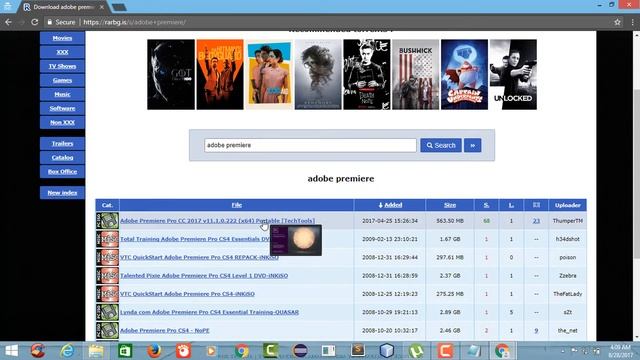Open the Windows Start button
The image size is (640, 360).
pyautogui.click(x=11, y=351)
